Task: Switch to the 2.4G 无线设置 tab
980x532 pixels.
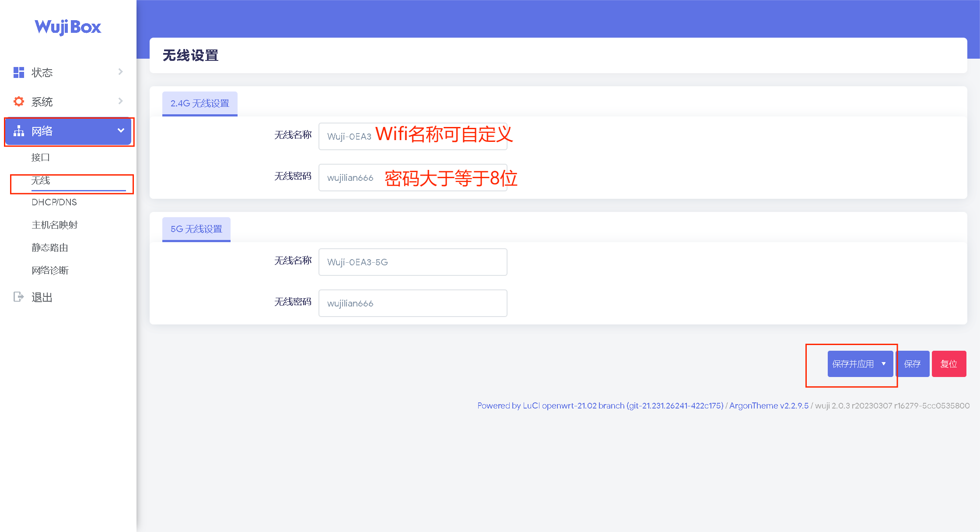Action: (200, 103)
